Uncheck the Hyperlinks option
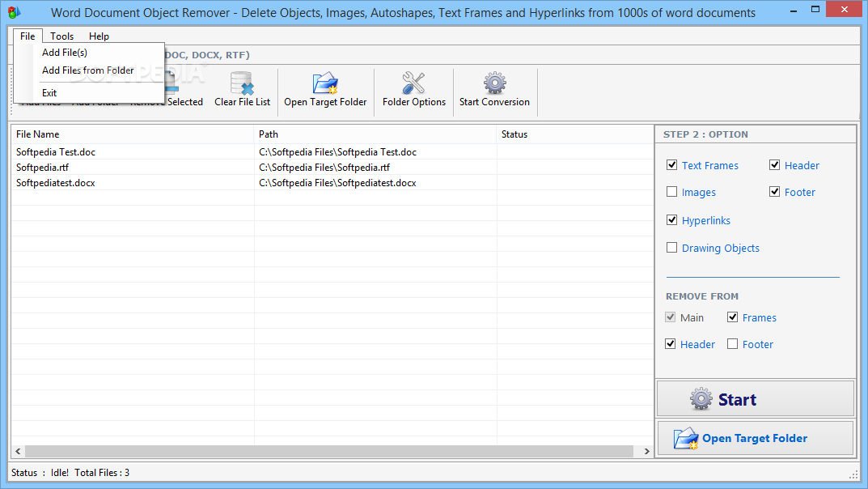 click(671, 220)
